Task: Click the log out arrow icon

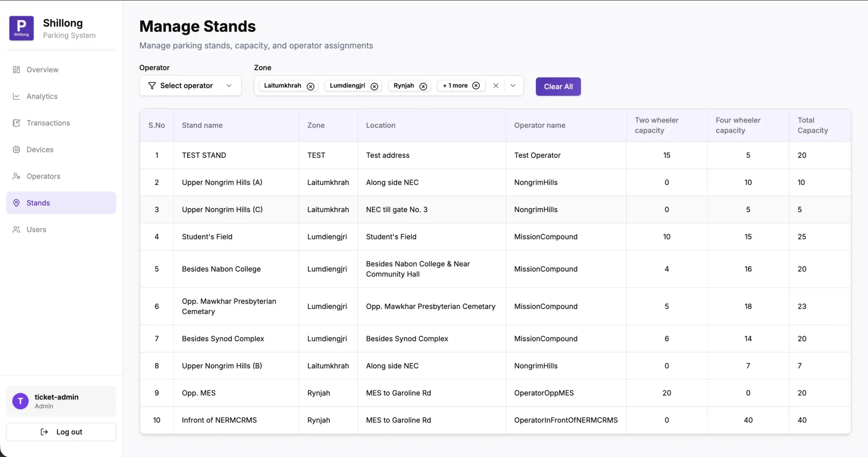Action: pos(44,432)
